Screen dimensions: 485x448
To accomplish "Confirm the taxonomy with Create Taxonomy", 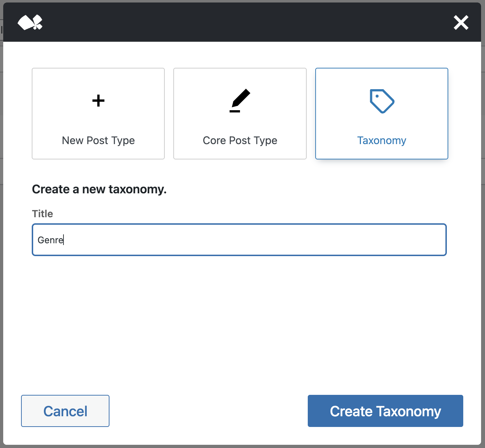I will (x=385, y=411).
